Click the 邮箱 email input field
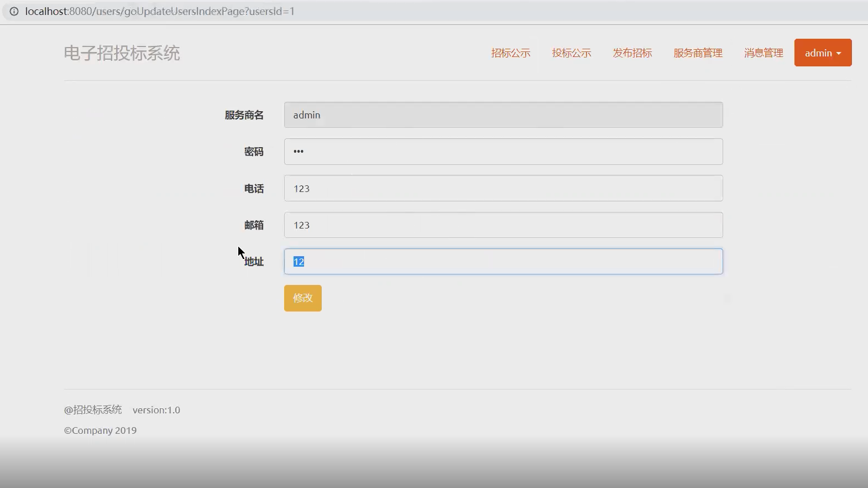 (x=503, y=225)
